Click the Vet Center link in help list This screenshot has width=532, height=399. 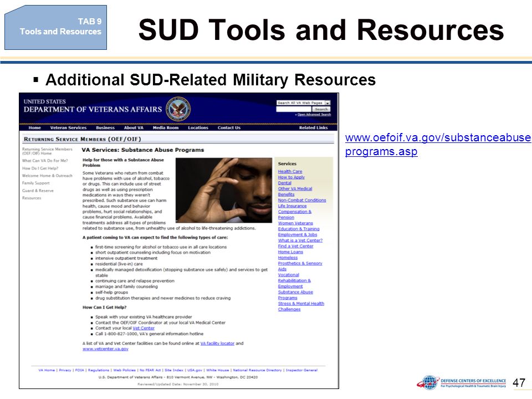[x=144, y=329]
